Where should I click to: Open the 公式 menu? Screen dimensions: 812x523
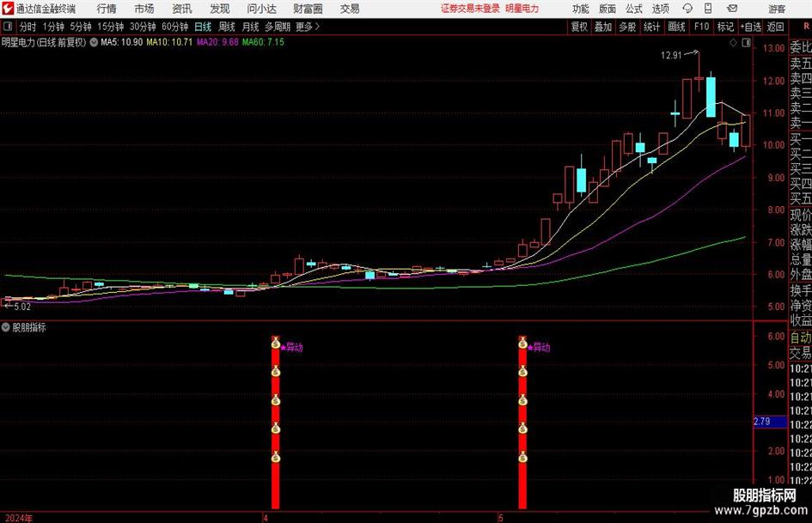point(634,9)
